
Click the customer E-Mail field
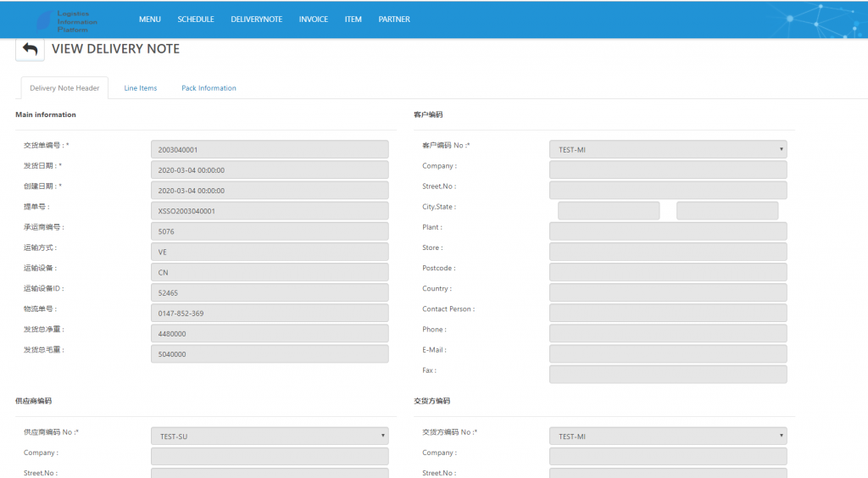point(668,354)
